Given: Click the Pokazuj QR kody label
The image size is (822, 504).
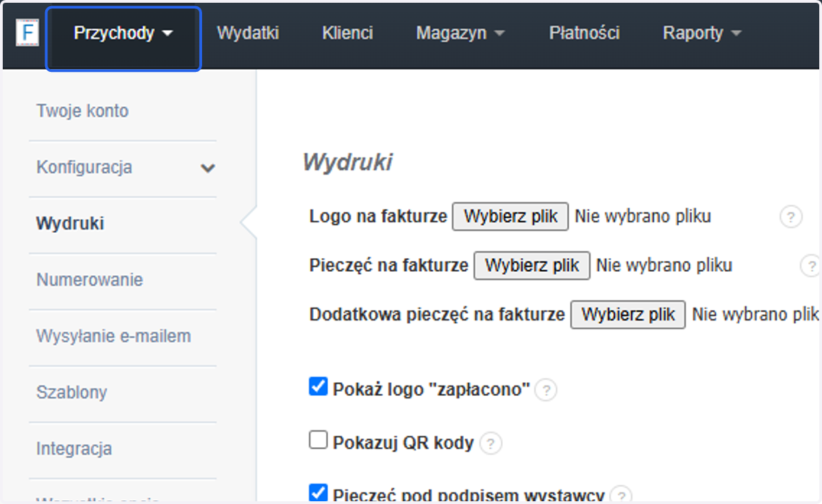Looking at the screenshot, I should click(403, 443).
